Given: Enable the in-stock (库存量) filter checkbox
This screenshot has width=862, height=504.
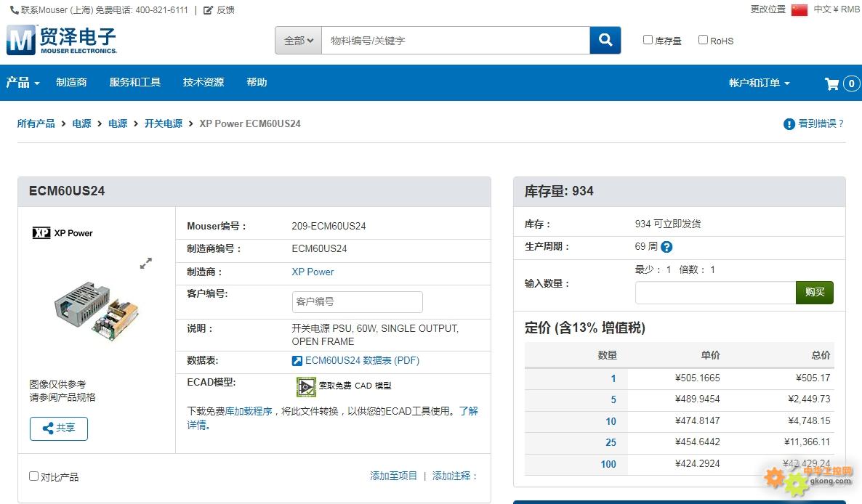Looking at the screenshot, I should pos(648,39).
